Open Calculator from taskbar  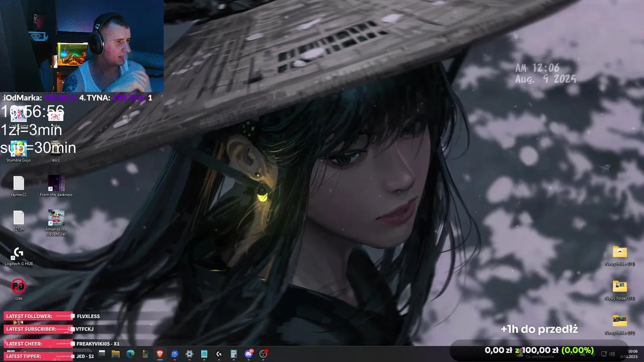[233, 354]
